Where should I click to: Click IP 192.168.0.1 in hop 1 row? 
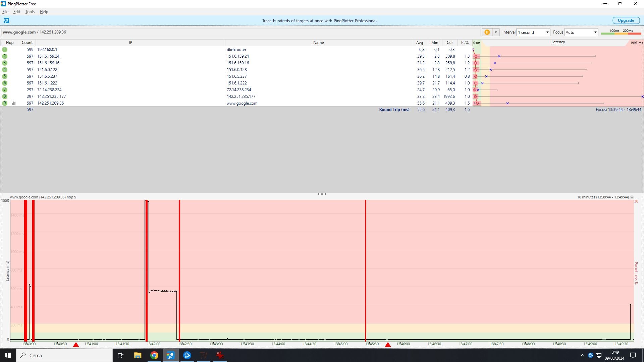coord(47,50)
